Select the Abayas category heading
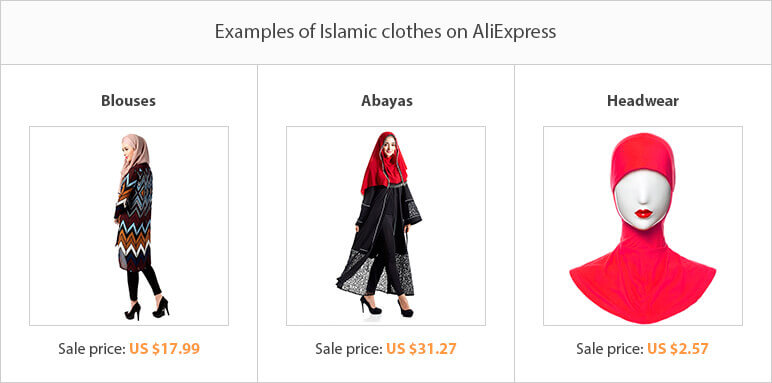The height and width of the screenshot is (383, 772). pyautogui.click(x=387, y=101)
